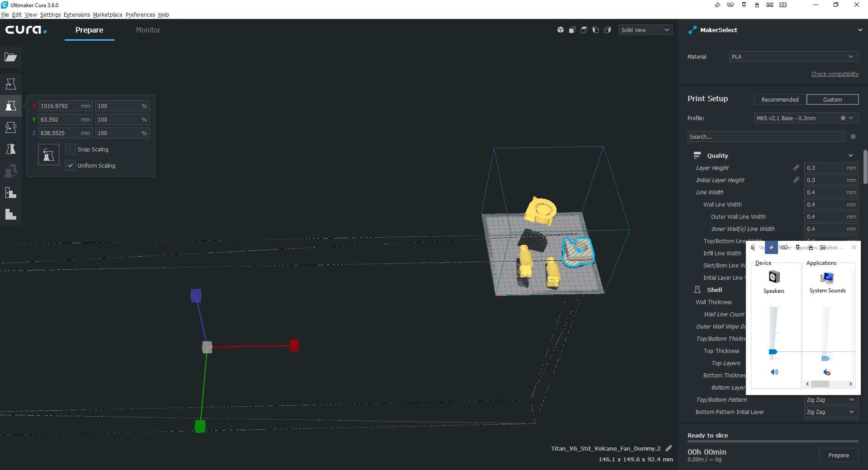Click the Prepare slice button
Viewport: 868px width, 470px height.
click(x=839, y=455)
